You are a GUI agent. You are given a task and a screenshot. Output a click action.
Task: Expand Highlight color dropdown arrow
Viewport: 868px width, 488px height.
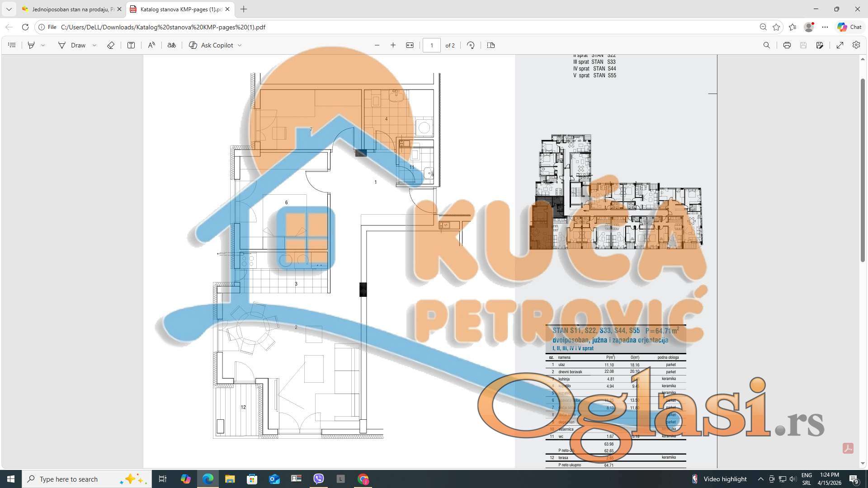(43, 45)
